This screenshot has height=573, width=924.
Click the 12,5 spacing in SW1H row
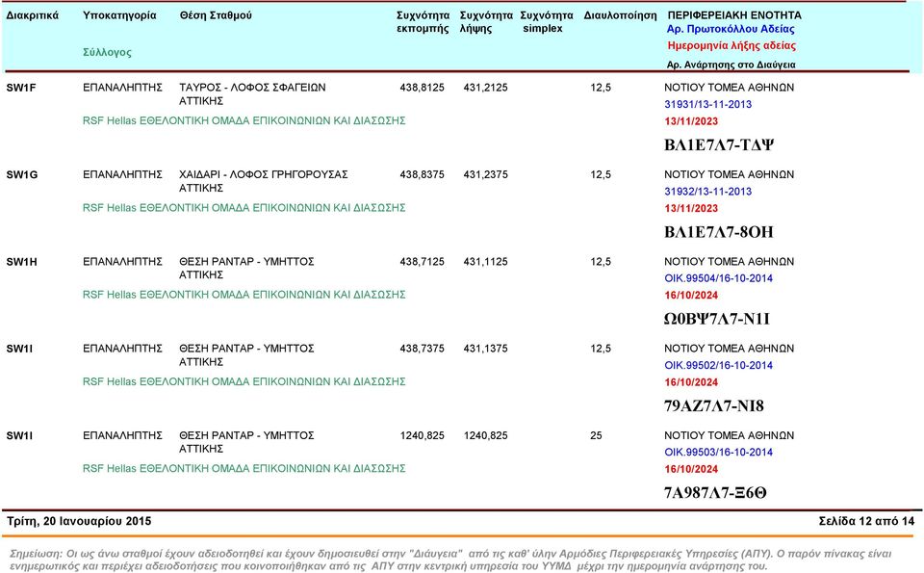(x=601, y=261)
